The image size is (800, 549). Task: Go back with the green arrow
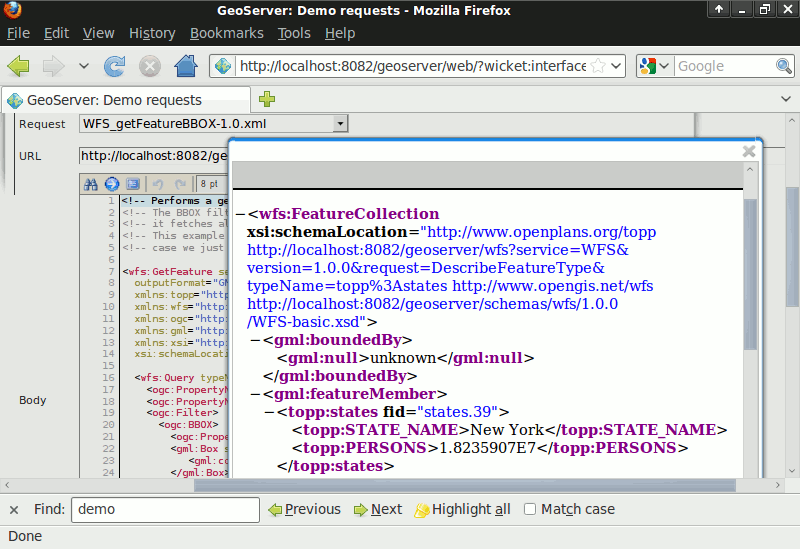(x=18, y=66)
